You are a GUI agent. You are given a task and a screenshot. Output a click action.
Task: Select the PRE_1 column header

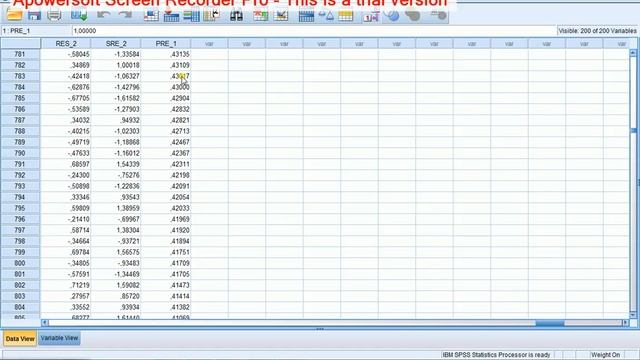pos(166,43)
